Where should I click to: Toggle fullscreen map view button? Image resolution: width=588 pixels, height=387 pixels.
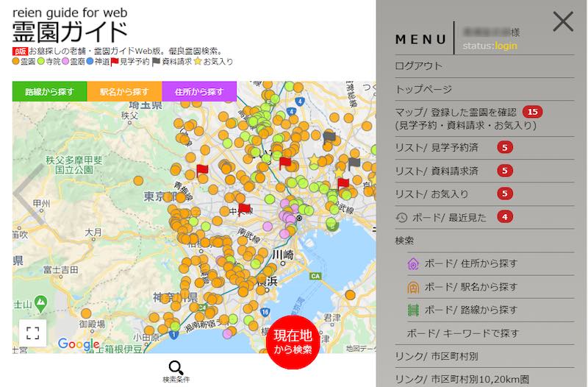(33, 333)
